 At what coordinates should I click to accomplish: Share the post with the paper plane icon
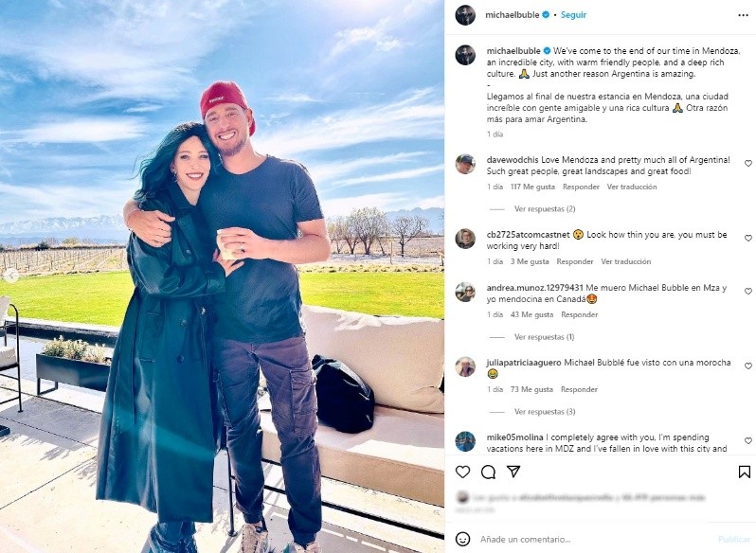click(513, 472)
